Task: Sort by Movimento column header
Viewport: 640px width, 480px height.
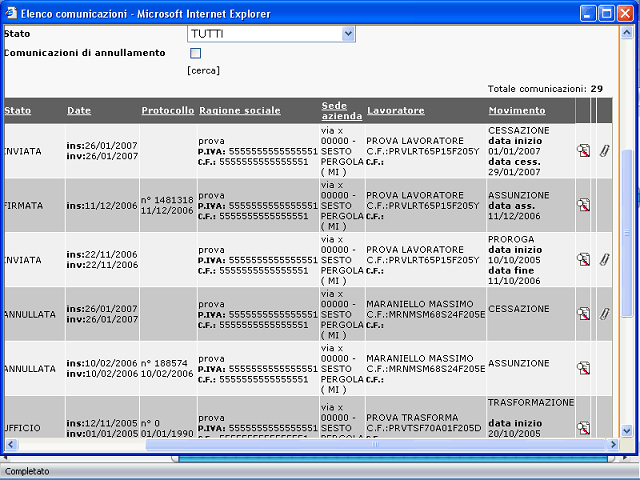Action: (517, 111)
